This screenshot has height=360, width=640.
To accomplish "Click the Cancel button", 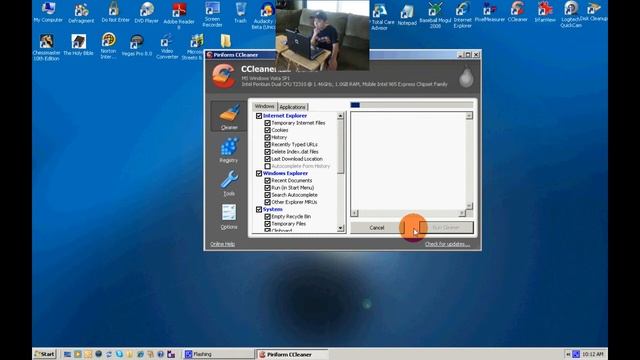I will [x=376, y=228].
